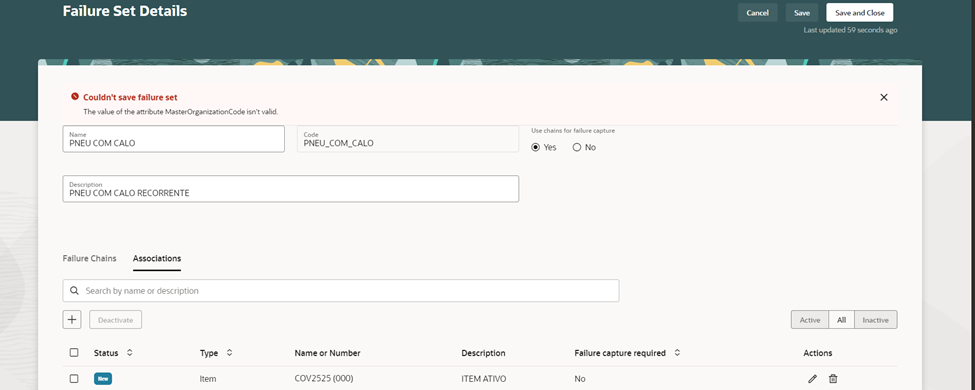The height and width of the screenshot is (390, 975).
Task: Click the Save button
Action: [x=802, y=12]
